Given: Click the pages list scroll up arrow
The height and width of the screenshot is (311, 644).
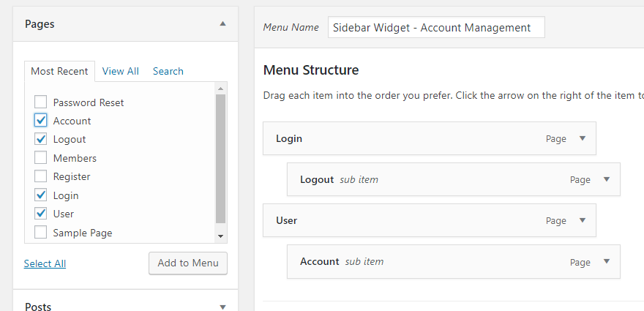Looking at the screenshot, I should pos(220,89).
